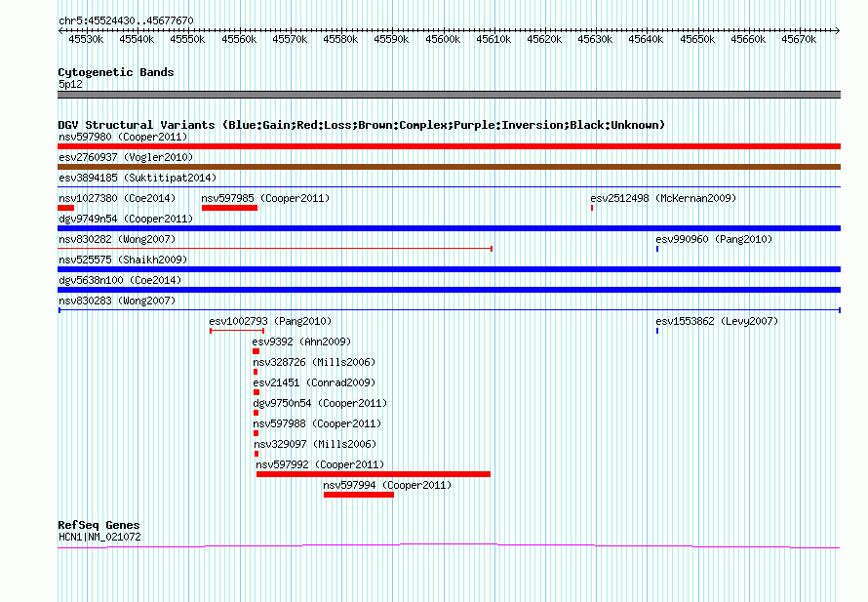Open the nsv329097 (Mills2006) label
This screenshot has height=602, width=868.
(316, 444)
